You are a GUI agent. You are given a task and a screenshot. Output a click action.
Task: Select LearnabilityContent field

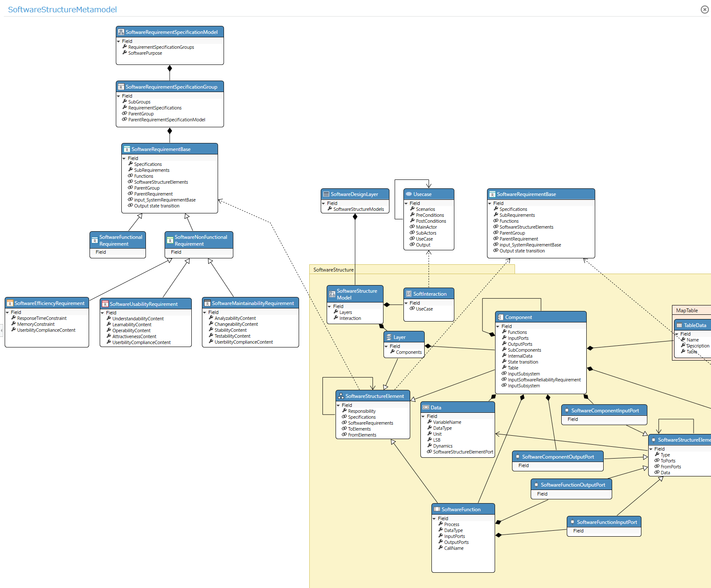pos(132,325)
